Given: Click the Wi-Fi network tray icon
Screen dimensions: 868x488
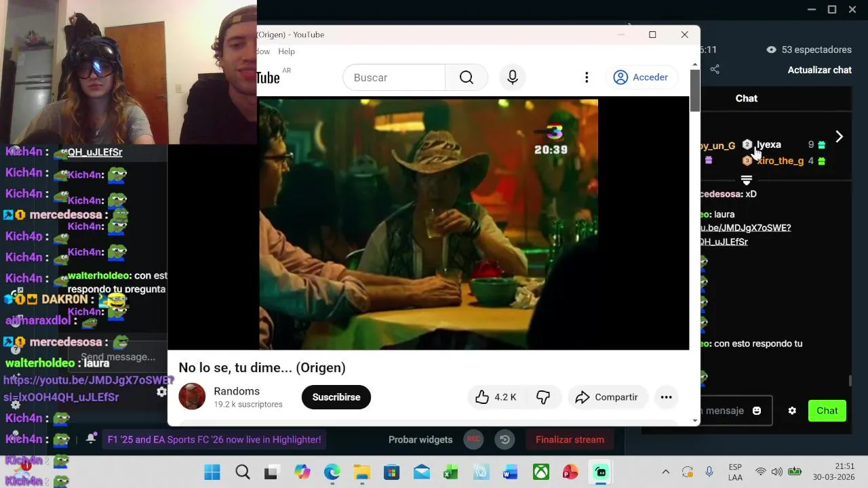Looking at the screenshot, I should pyautogui.click(x=761, y=472).
